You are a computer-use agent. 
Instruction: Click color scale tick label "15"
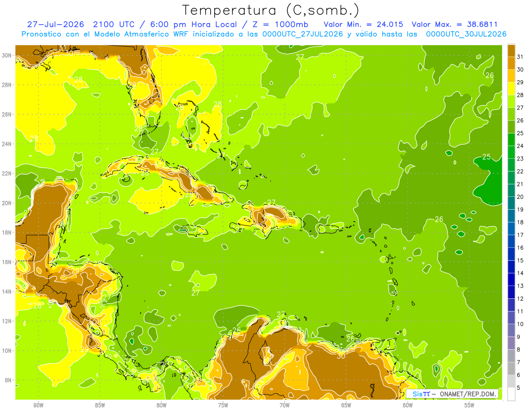pyautogui.click(x=520, y=260)
